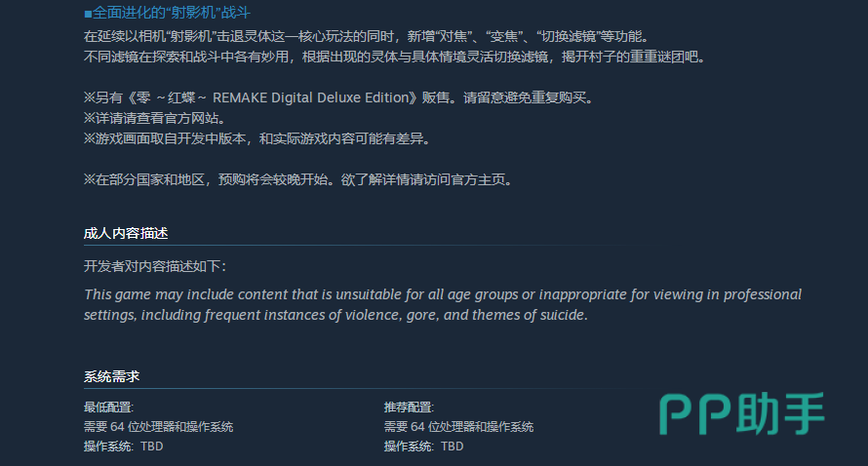Click the 详请请查看官方网站 note
The image size is (868, 466).
(x=154, y=118)
